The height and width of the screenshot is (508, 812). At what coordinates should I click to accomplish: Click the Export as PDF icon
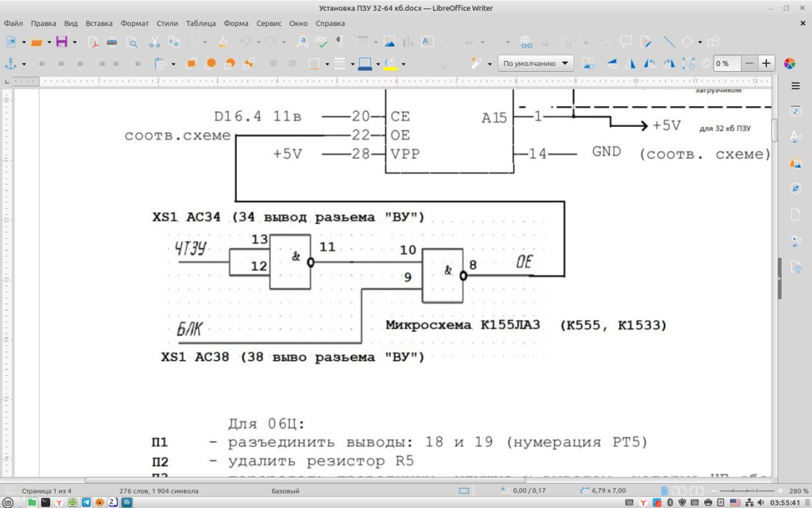(93, 43)
